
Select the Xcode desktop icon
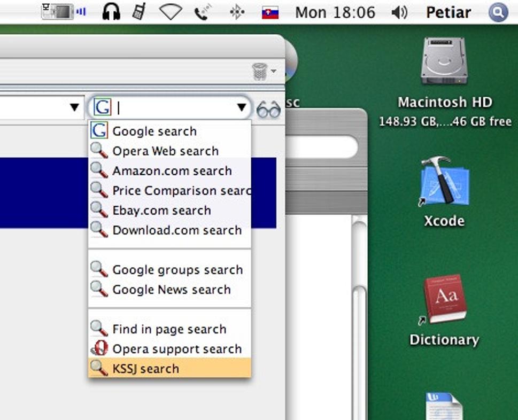[444, 181]
